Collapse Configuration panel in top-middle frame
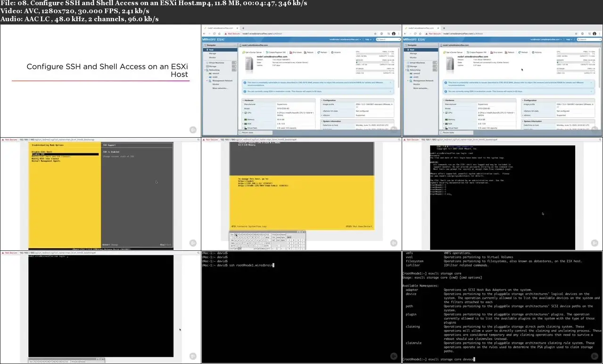This screenshot has height=364, width=603. 322,100
